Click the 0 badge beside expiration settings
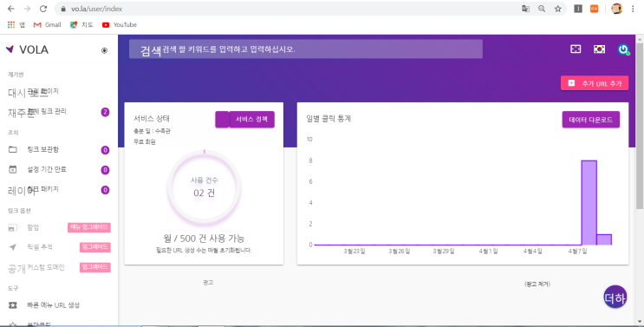644x327 pixels. 105,170
